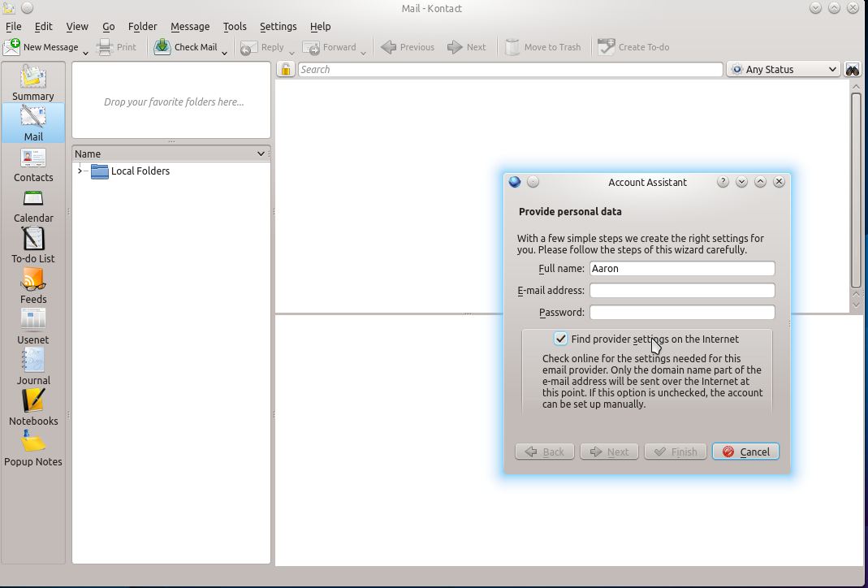Screen dimensions: 868x588
Task: Open the Go menu
Action: 109,27
